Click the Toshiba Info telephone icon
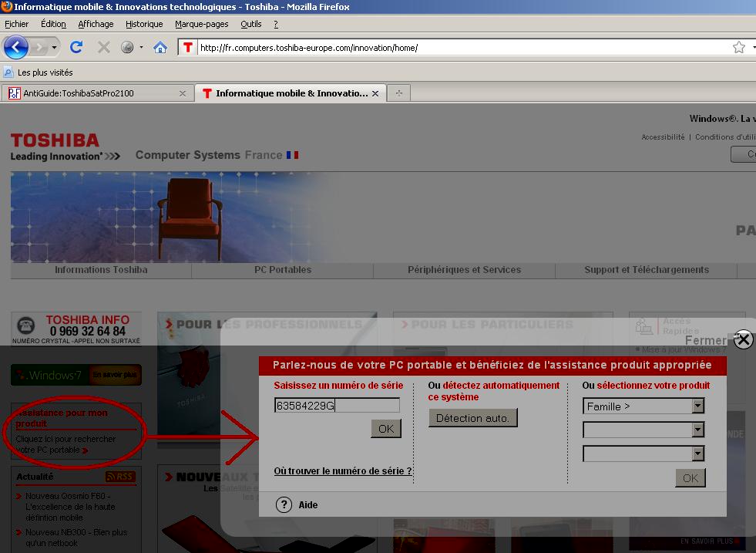 point(26,325)
